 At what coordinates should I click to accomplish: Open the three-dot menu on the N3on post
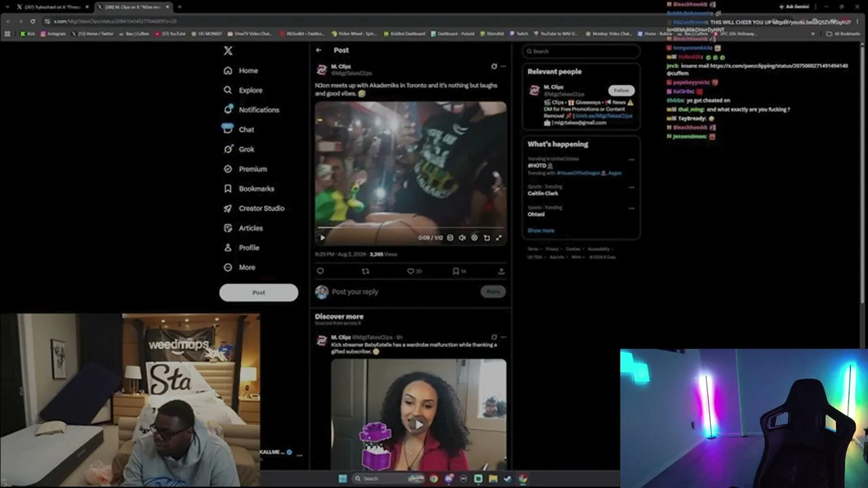tap(503, 66)
